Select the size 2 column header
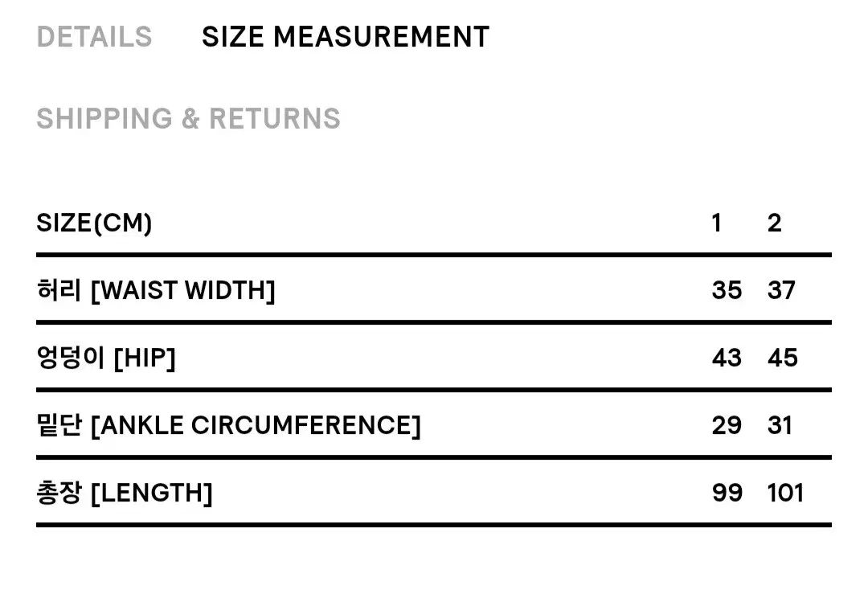Screen dimensions: 868x606 [774, 223]
